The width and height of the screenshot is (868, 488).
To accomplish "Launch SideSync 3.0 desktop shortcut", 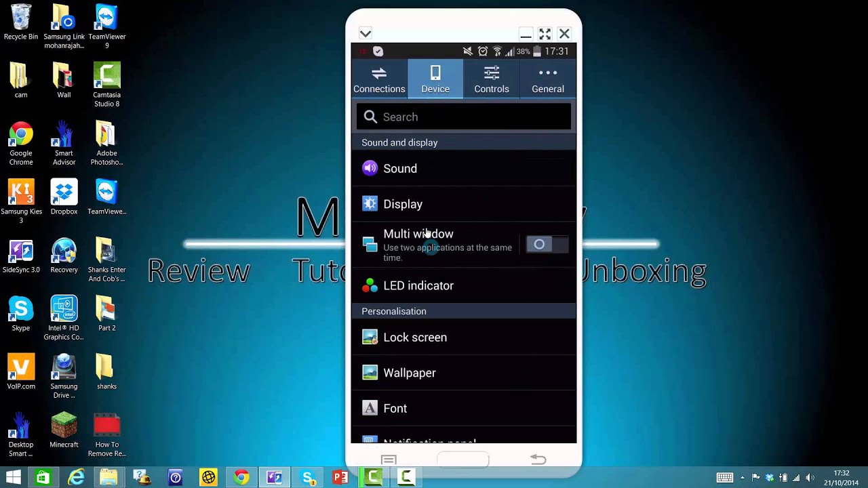I will point(21,256).
